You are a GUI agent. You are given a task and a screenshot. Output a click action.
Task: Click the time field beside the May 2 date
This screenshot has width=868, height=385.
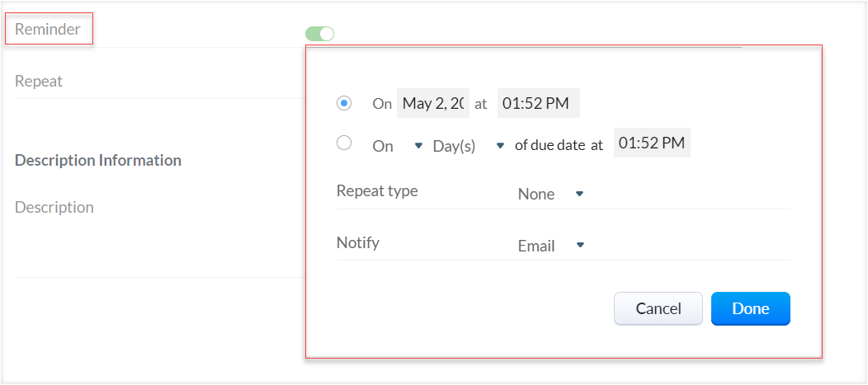pos(538,104)
